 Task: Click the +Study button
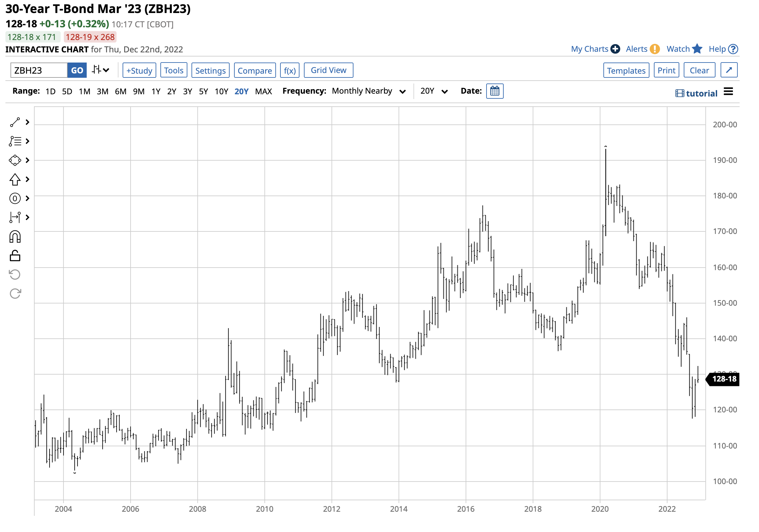point(139,70)
